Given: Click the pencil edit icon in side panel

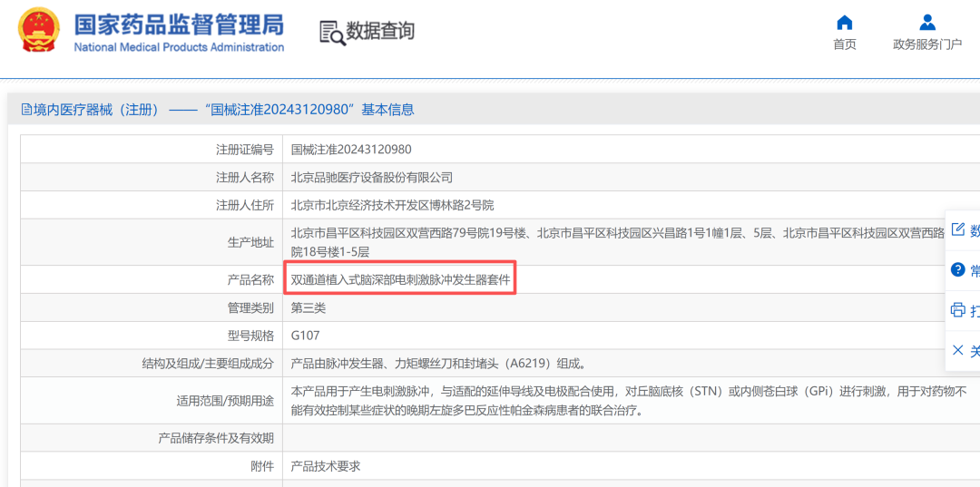Looking at the screenshot, I should click(x=957, y=229).
